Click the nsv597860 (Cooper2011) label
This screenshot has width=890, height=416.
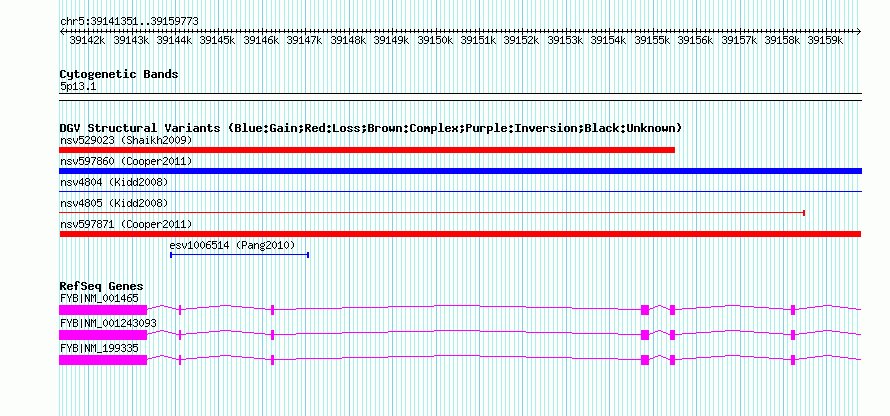126,162
